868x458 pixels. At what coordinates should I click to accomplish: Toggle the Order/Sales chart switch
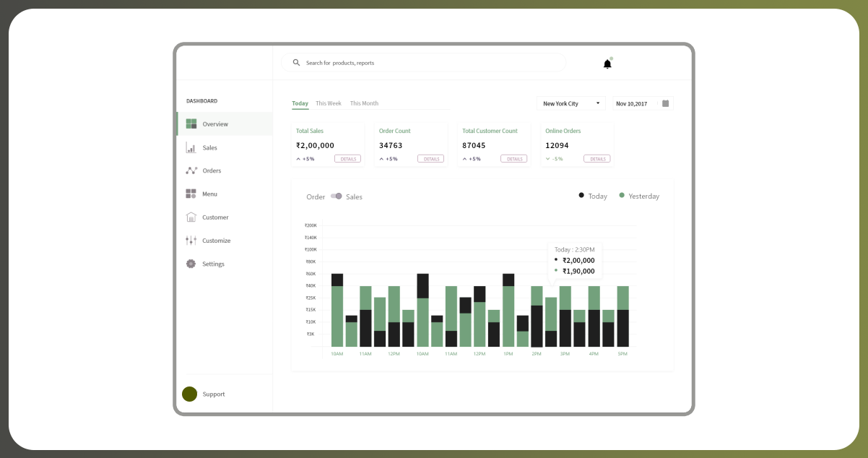point(336,196)
